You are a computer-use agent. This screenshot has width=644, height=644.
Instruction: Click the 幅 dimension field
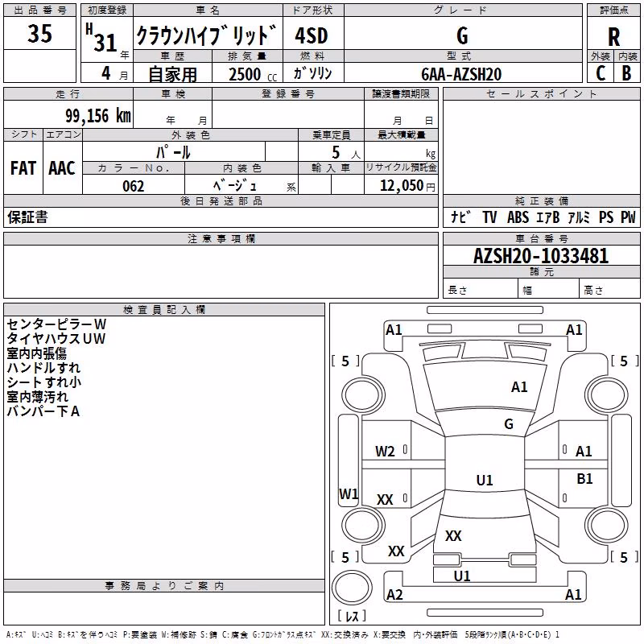click(549, 290)
